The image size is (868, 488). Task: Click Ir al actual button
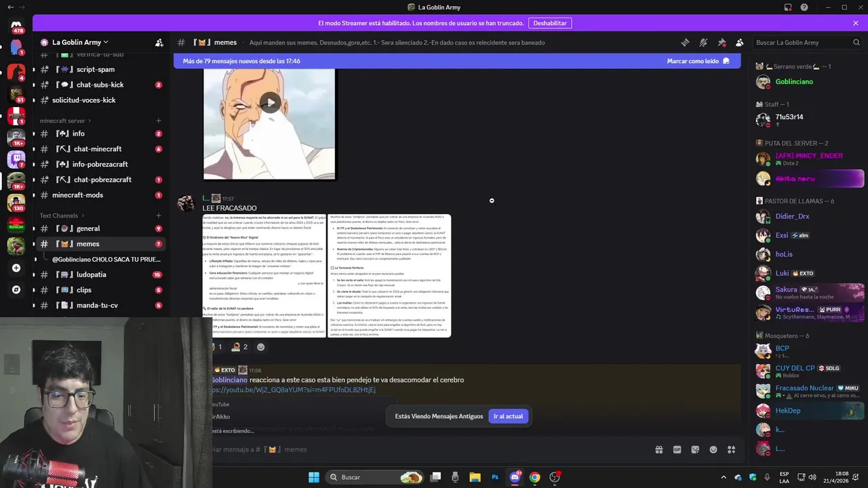click(508, 416)
